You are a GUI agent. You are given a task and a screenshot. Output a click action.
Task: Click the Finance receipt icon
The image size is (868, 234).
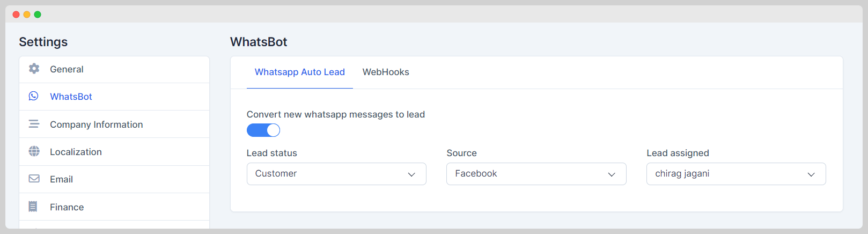[x=33, y=207]
